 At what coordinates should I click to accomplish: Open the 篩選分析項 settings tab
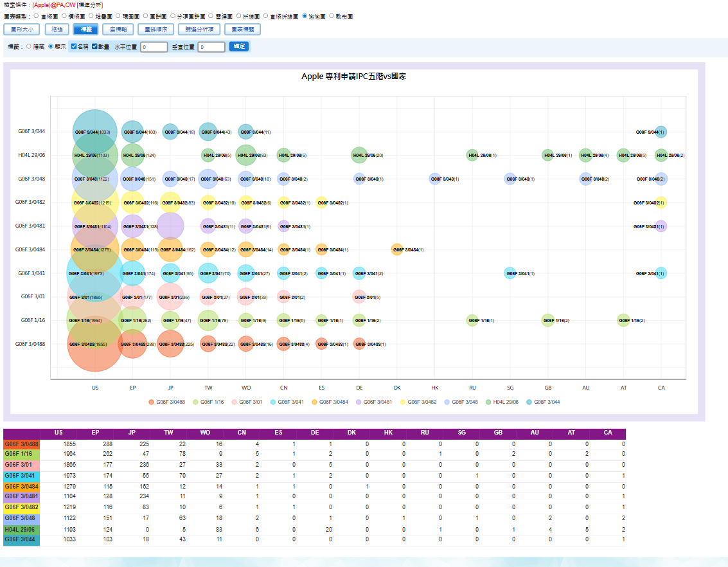point(199,30)
